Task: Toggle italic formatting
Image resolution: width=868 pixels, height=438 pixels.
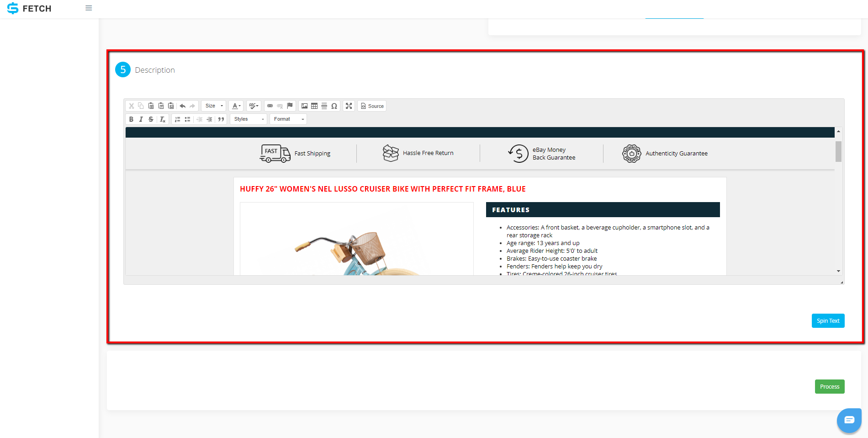Action: (141, 119)
